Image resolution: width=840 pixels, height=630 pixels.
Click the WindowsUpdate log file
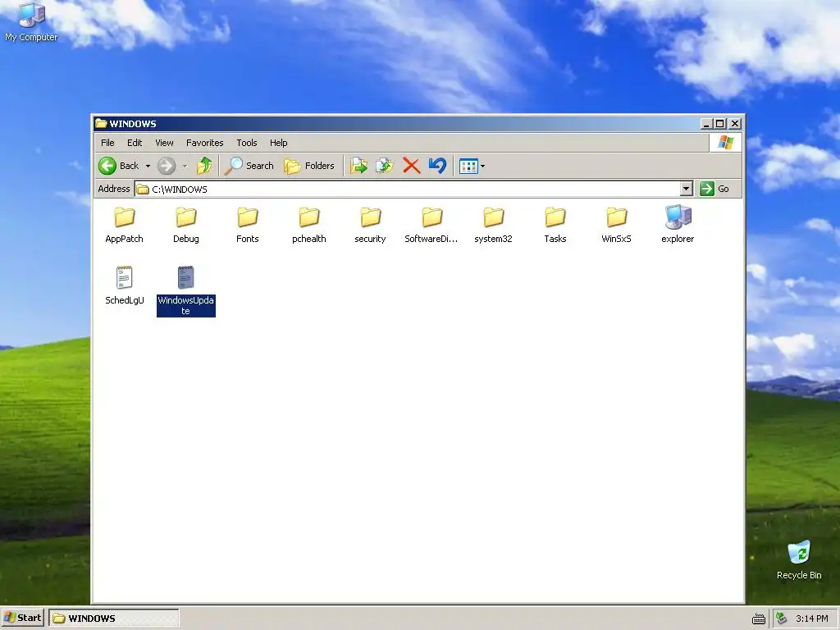(186, 291)
